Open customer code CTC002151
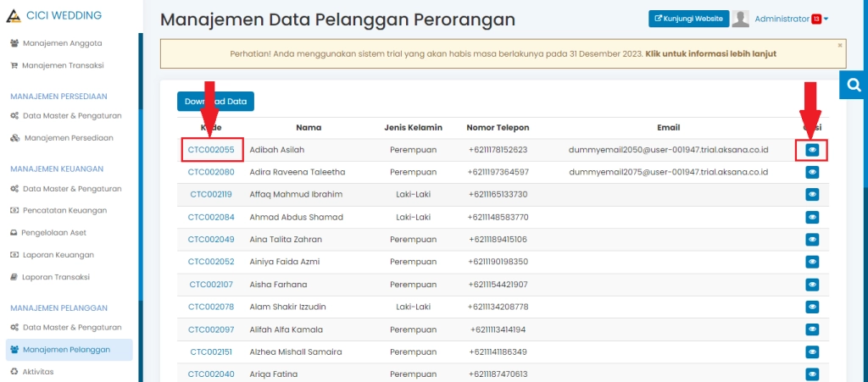The width and height of the screenshot is (868, 382). pos(211,352)
